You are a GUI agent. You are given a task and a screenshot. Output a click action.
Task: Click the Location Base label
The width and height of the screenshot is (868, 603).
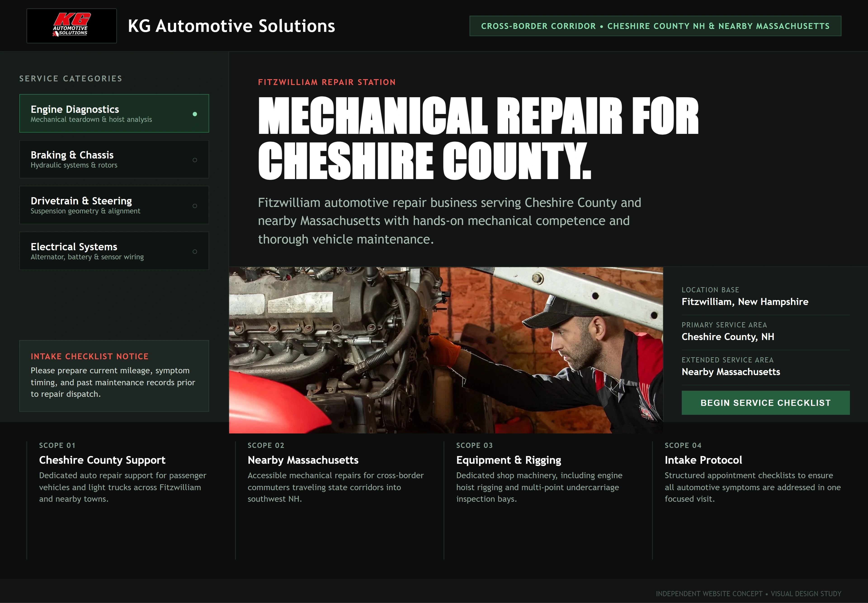point(710,290)
